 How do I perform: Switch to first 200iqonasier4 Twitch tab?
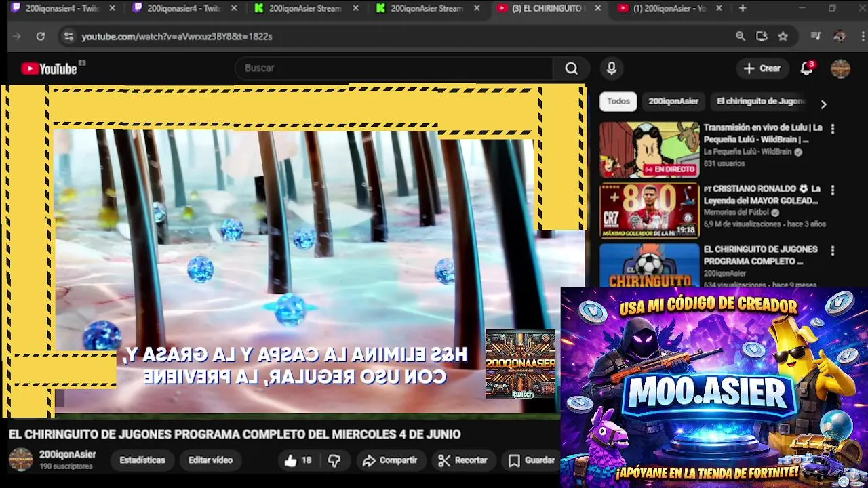pyautogui.click(x=61, y=8)
